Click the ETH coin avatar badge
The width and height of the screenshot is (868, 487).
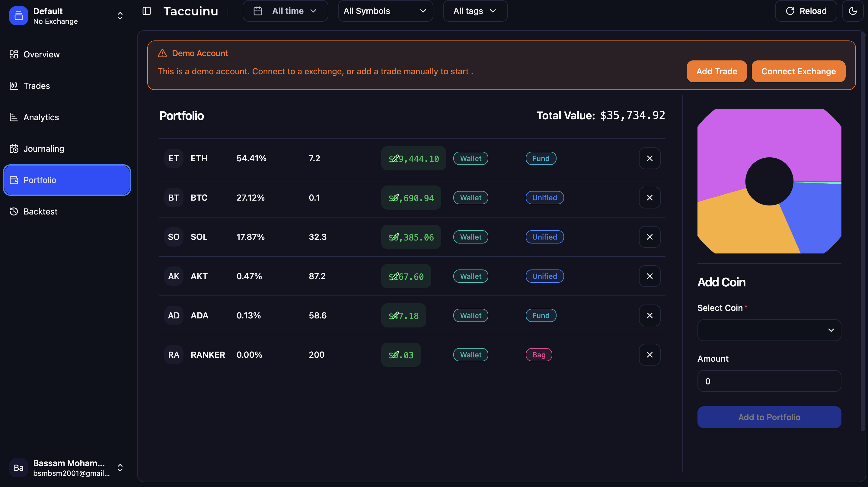tap(174, 158)
